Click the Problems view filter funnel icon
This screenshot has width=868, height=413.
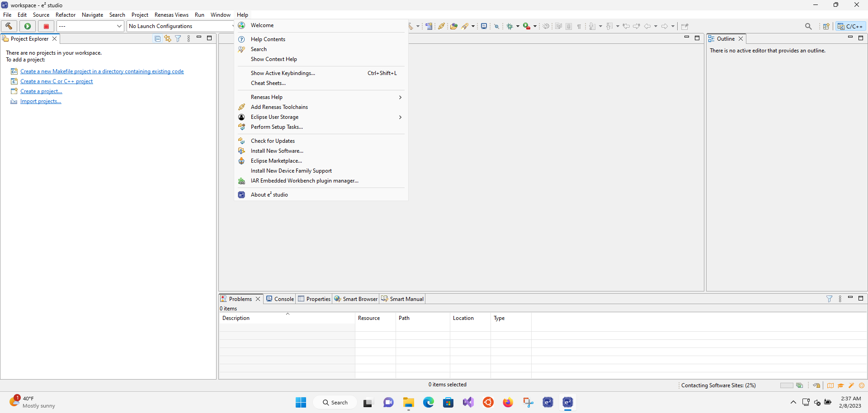[x=830, y=299]
